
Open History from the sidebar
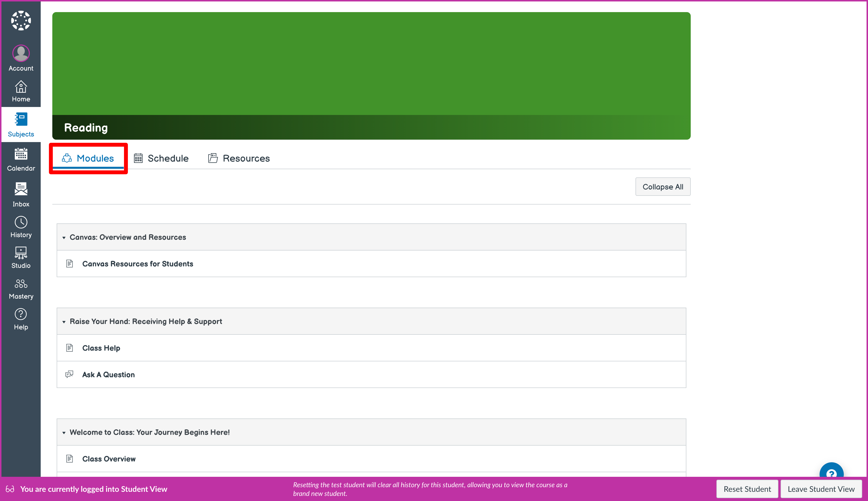click(x=21, y=227)
